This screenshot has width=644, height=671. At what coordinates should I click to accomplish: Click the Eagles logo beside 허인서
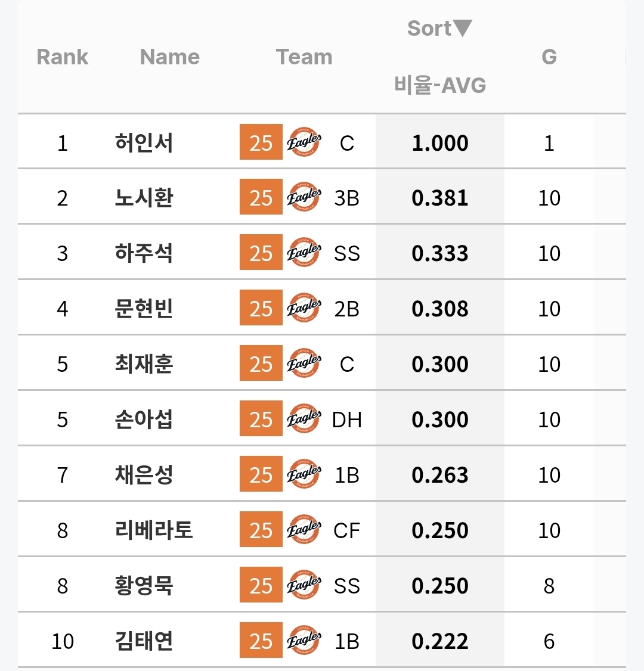tap(304, 142)
